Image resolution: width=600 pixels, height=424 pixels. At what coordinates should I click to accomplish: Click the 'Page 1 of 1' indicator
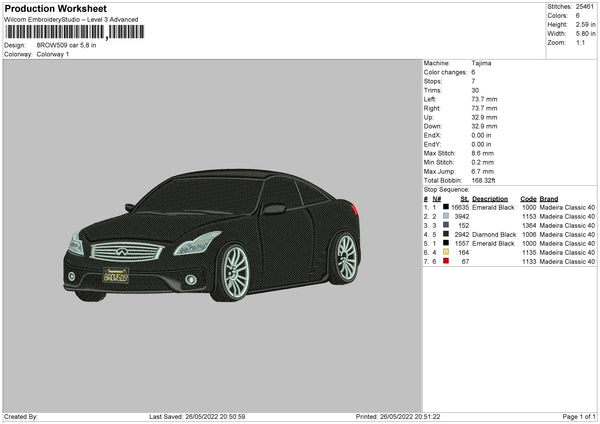(579, 416)
